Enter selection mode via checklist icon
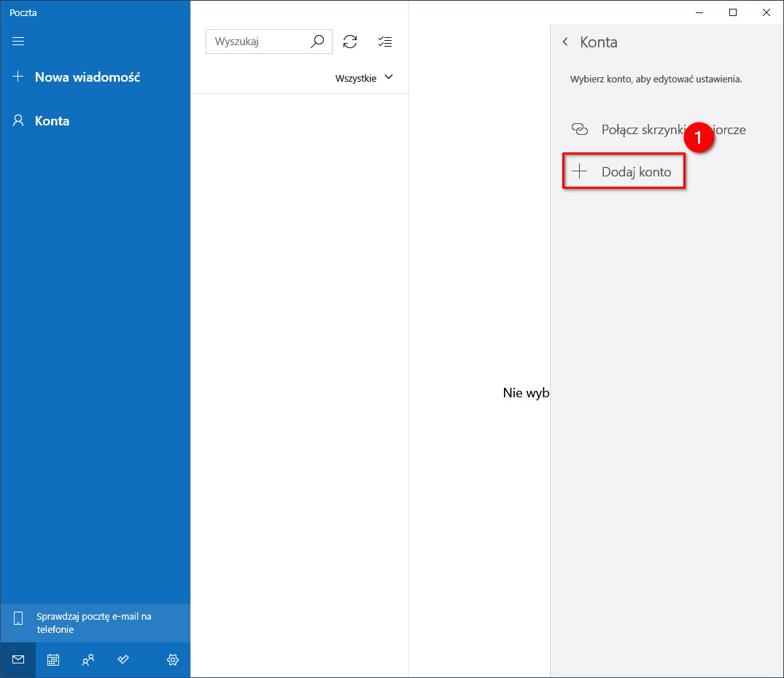 385,42
